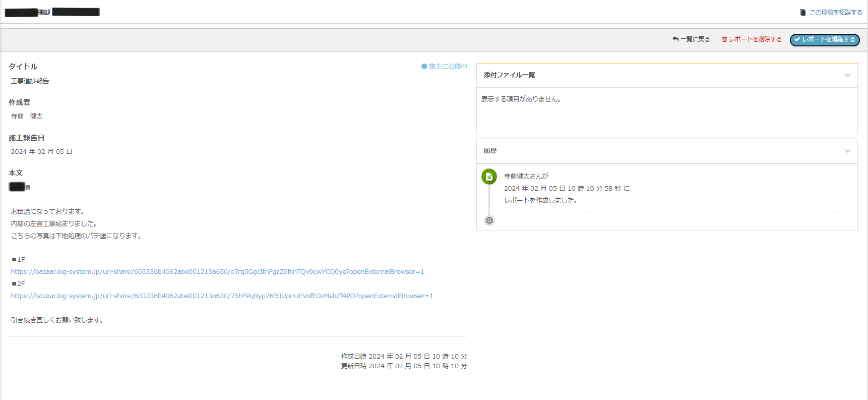Click the 添付ファイル一覧 panel header title
868x400 pixels.
point(509,75)
